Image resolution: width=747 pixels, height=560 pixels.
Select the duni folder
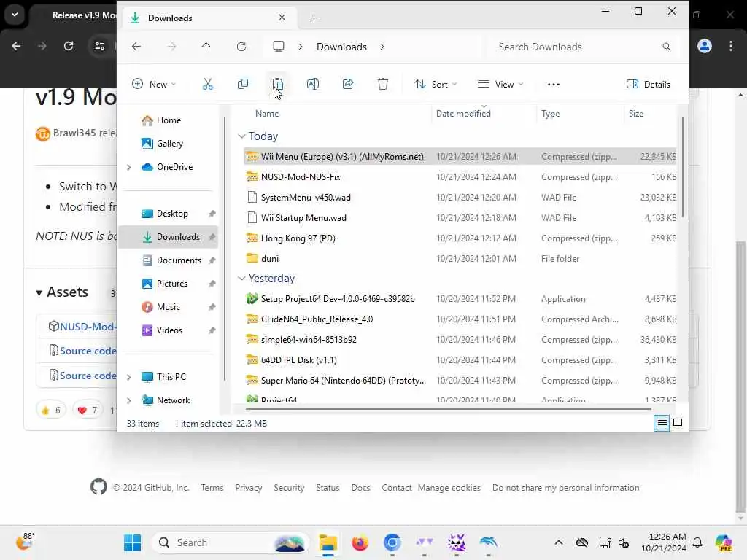coord(460,259)
